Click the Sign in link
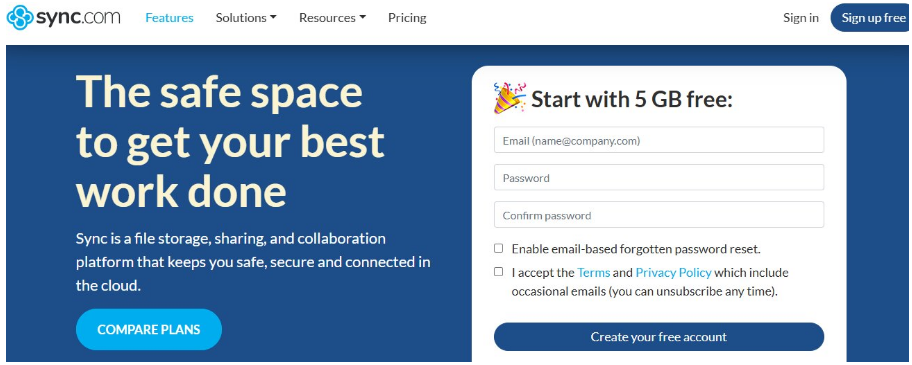912x365 pixels. pyautogui.click(x=801, y=18)
